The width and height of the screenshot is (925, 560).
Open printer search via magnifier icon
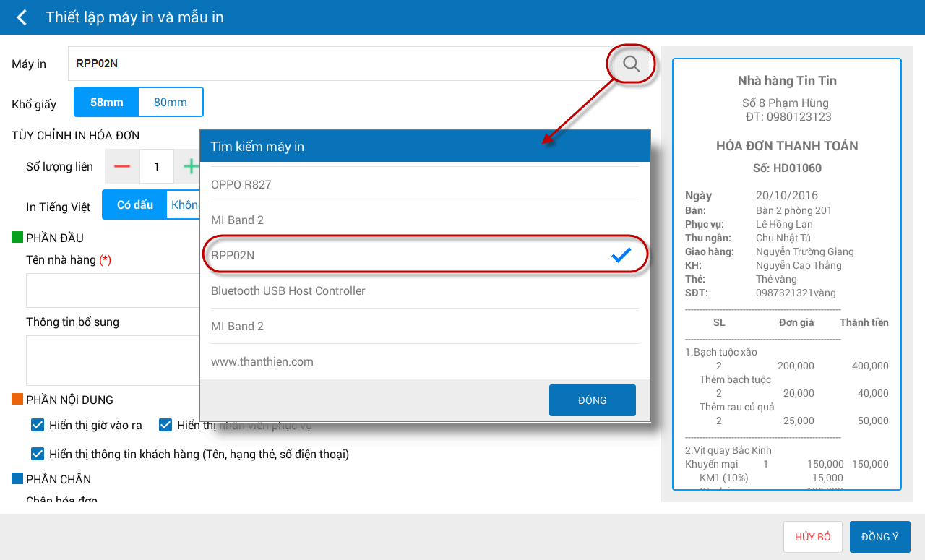(x=631, y=64)
